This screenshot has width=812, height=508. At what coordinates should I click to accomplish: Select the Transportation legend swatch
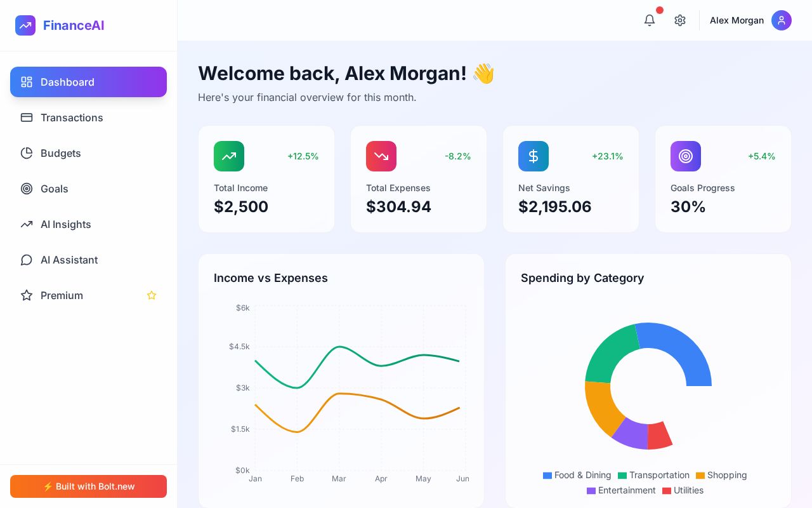(622, 476)
